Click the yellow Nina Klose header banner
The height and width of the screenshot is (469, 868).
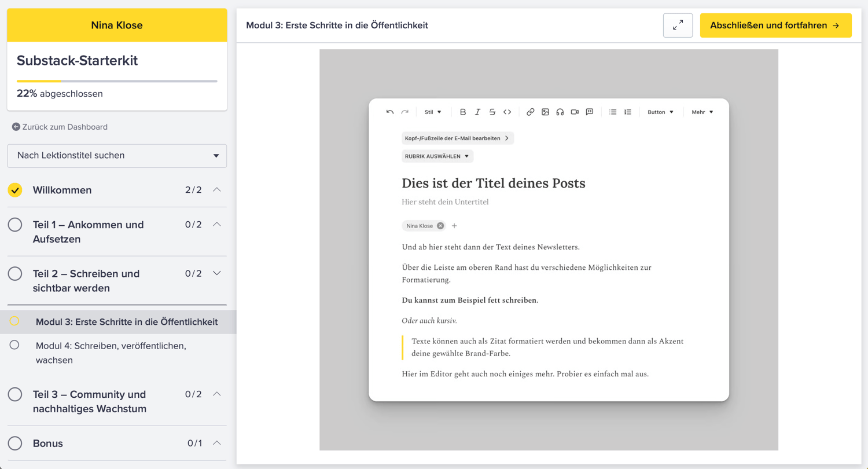117,25
